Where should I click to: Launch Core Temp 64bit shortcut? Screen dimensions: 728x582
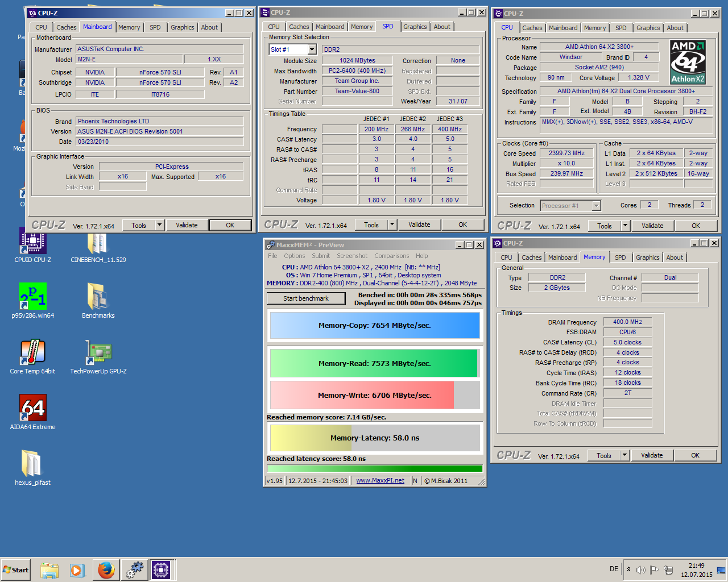coord(32,356)
